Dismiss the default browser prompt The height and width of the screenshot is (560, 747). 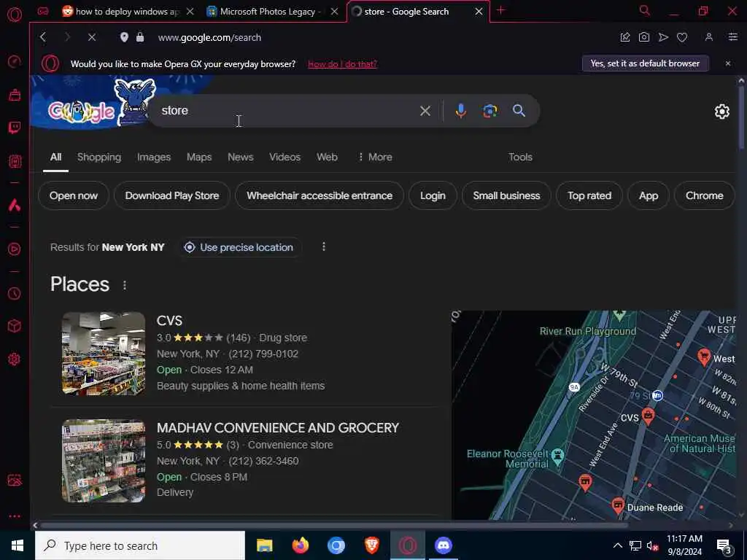(728, 63)
